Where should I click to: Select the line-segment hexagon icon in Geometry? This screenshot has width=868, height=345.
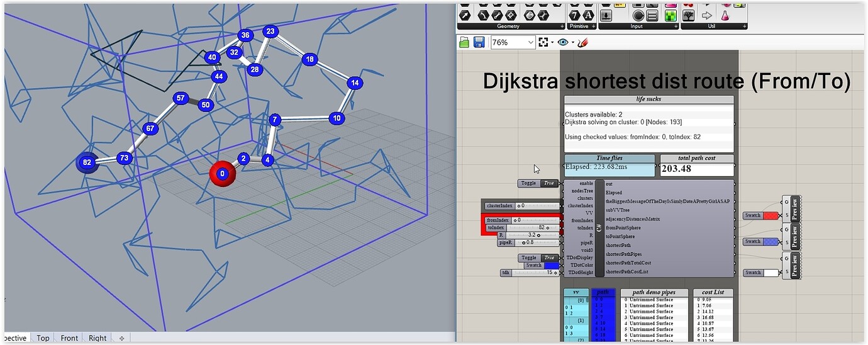(x=497, y=15)
